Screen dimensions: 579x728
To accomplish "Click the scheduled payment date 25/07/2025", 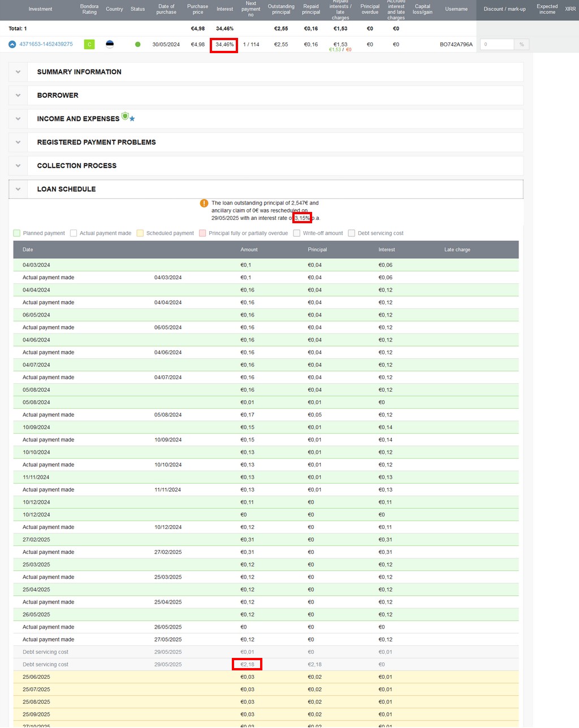I will click(36, 690).
